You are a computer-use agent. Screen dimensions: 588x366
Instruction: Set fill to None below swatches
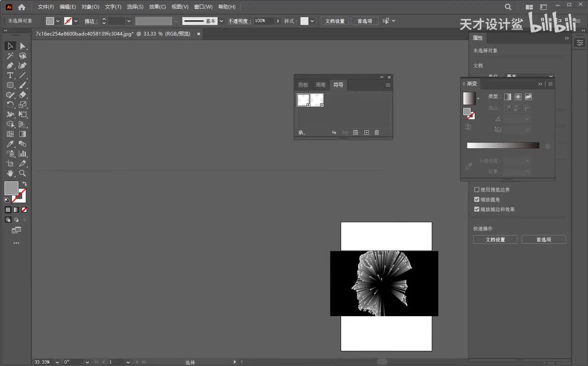[24, 210]
